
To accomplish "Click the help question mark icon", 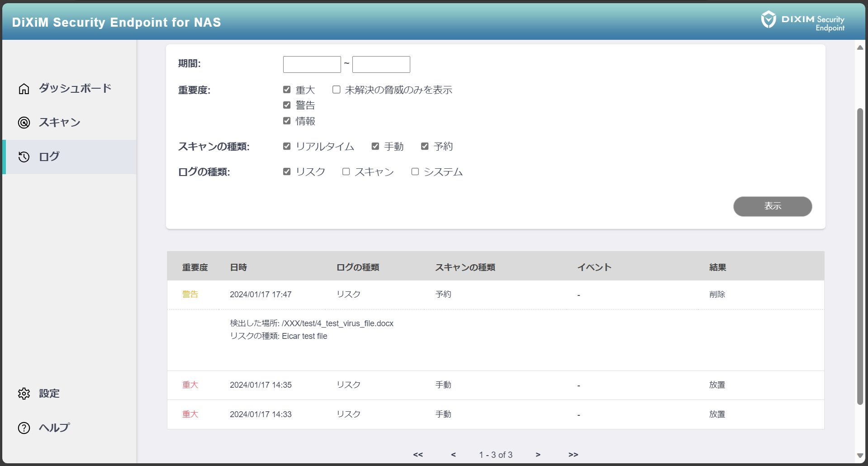I will tap(24, 428).
